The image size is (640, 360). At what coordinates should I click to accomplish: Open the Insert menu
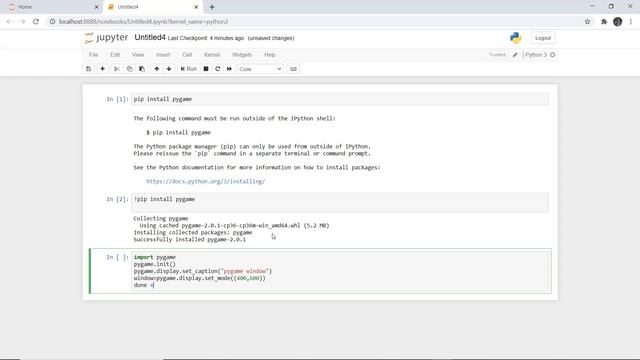pyautogui.click(x=163, y=55)
